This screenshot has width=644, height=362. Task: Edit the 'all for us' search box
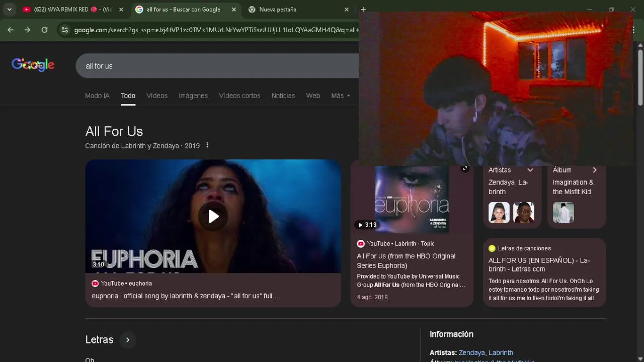pos(217,66)
